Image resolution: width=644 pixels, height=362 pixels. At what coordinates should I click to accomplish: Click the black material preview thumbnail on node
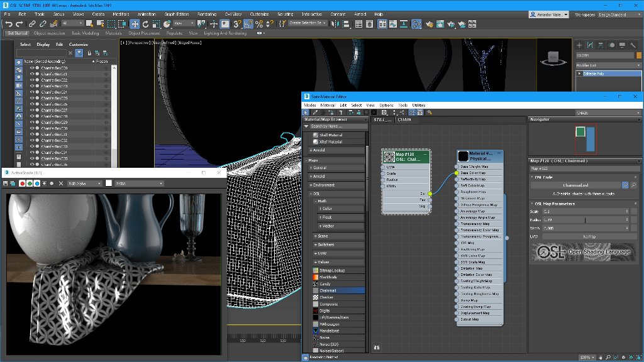463,156
